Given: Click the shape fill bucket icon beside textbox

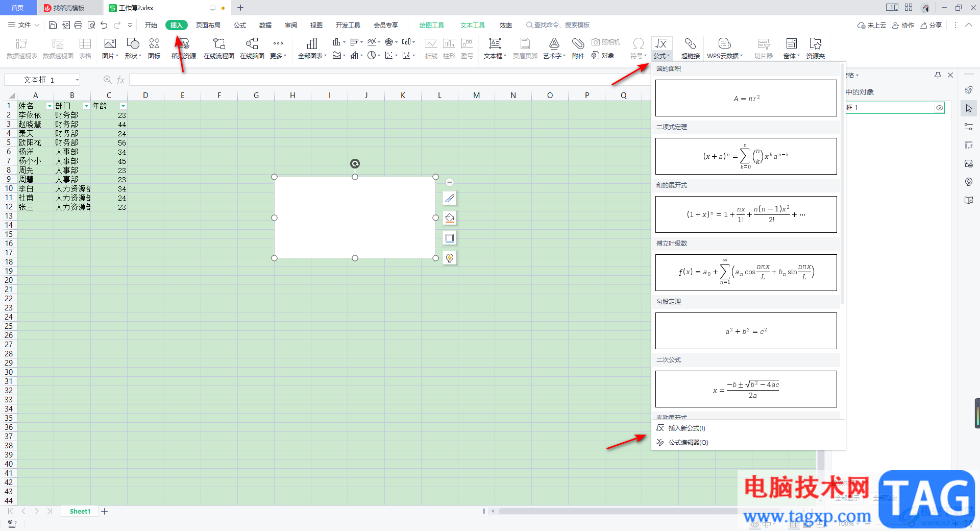Looking at the screenshot, I should [x=450, y=218].
